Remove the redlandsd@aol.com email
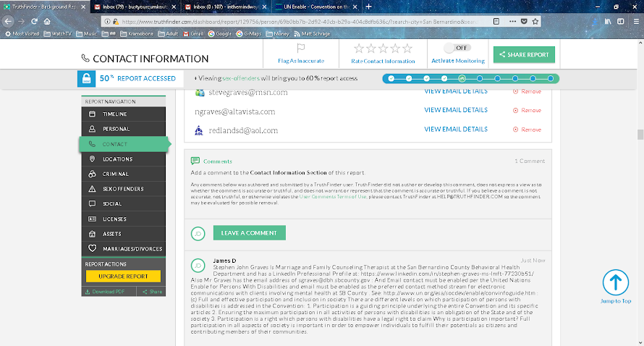This screenshot has height=346, width=644. [x=527, y=130]
